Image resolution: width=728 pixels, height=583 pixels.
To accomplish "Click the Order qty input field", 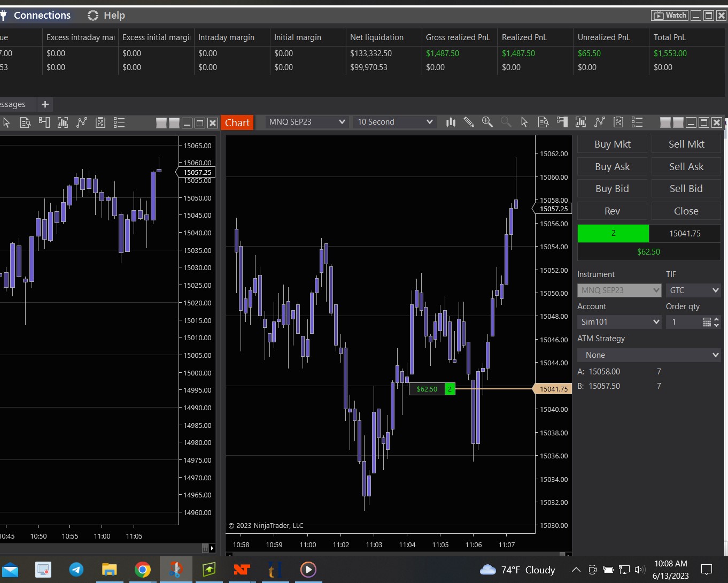I will pos(684,322).
